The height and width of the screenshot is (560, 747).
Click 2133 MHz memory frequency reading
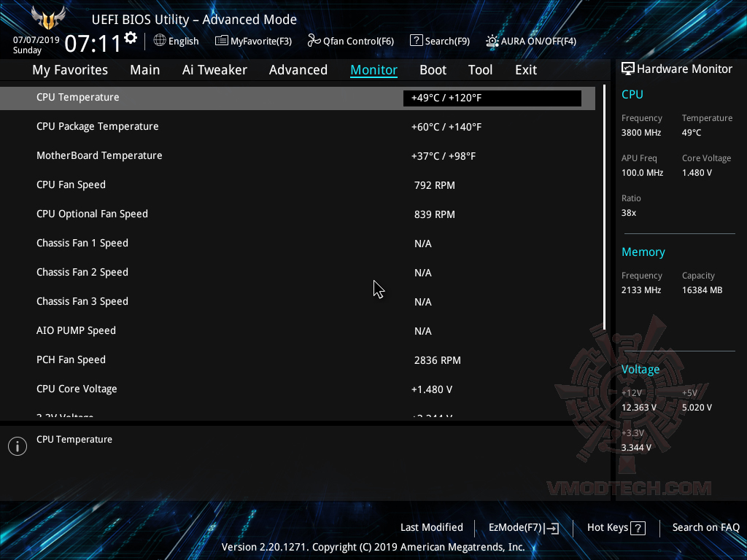(x=641, y=290)
